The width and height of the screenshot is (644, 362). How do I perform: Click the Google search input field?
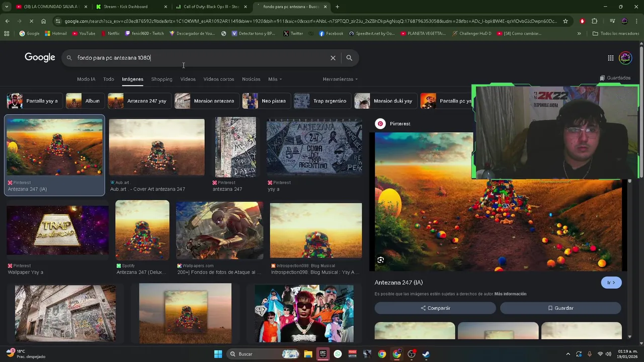point(201,58)
